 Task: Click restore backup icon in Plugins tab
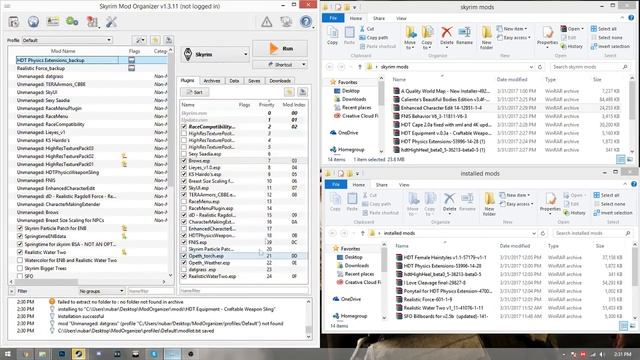tap(289, 92)
